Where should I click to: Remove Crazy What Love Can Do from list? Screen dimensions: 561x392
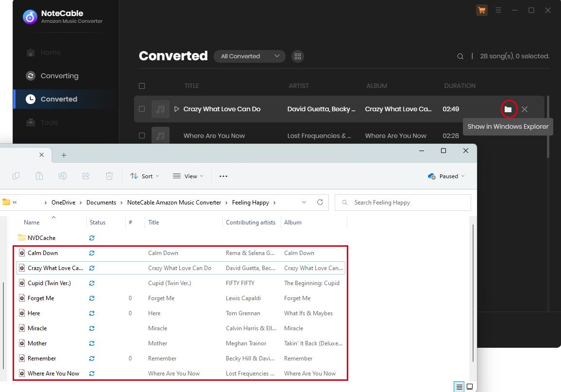[x=524, y=109]
